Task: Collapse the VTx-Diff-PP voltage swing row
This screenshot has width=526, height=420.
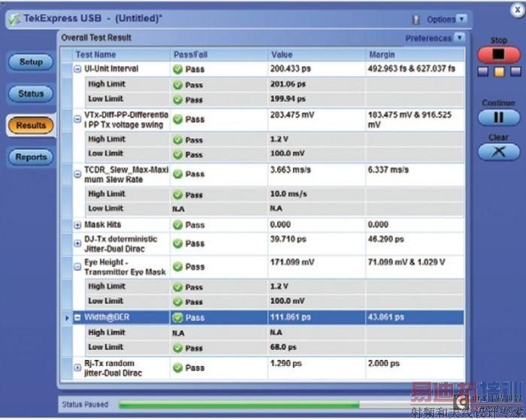Action: (x=77, y=119)
